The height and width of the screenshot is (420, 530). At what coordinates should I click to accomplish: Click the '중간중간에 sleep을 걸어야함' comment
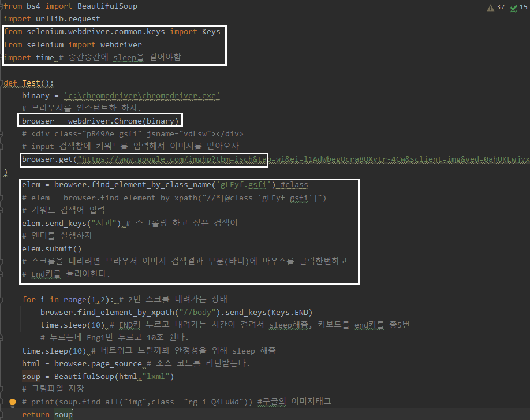coord(120,58)
